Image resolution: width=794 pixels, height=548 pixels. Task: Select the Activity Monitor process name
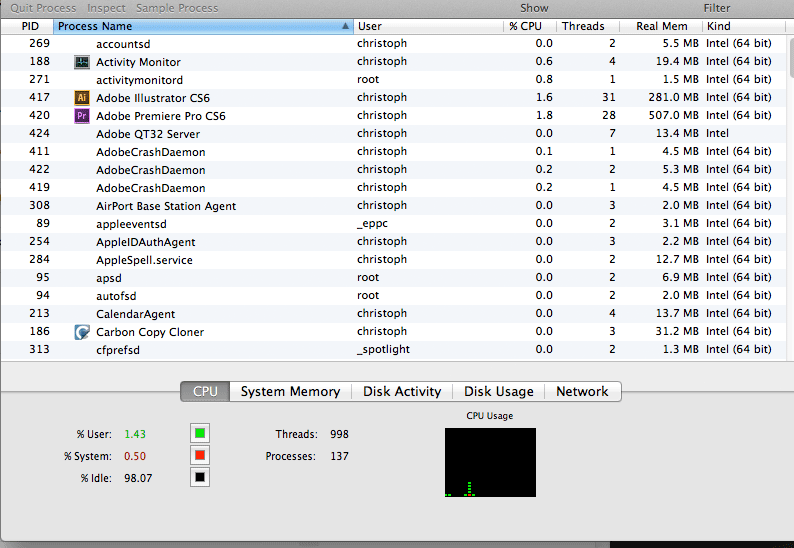click(x=138, y=62)
